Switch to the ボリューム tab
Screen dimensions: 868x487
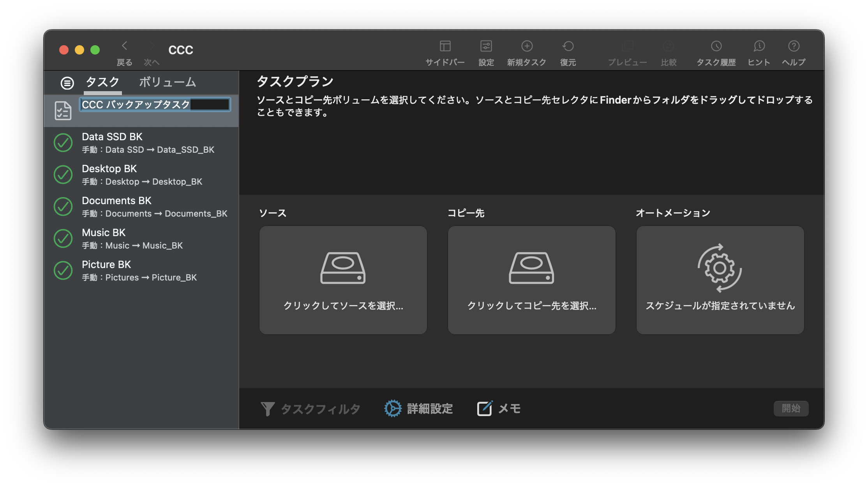[168, 82]
